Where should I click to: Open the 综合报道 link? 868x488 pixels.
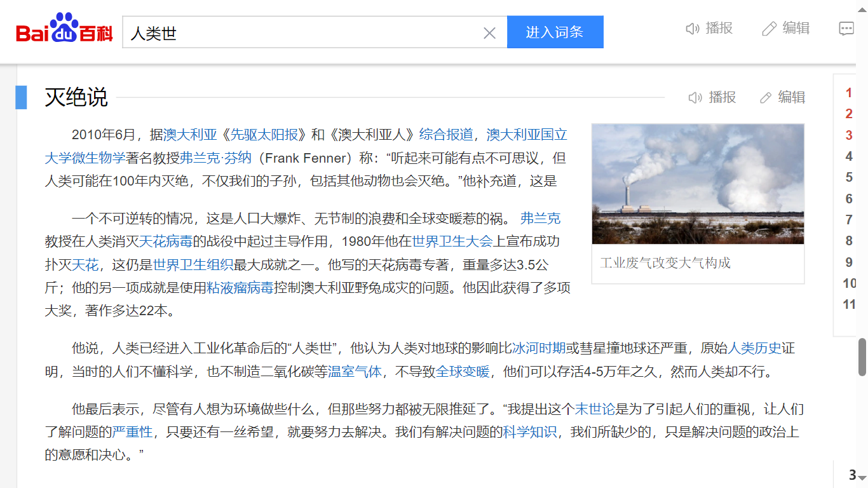click(x=446, y=135)
